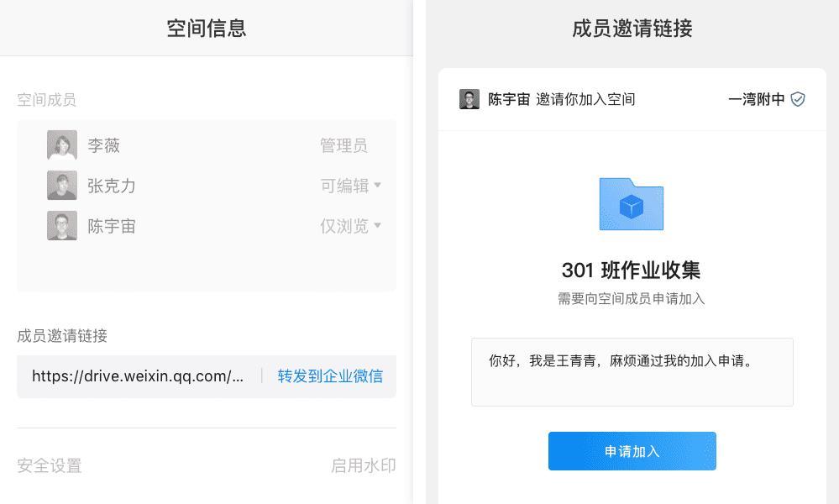Click Chen Yuzhou's (陈宇宙) avatar in member list
839x504 pixels.
point(62,226)
